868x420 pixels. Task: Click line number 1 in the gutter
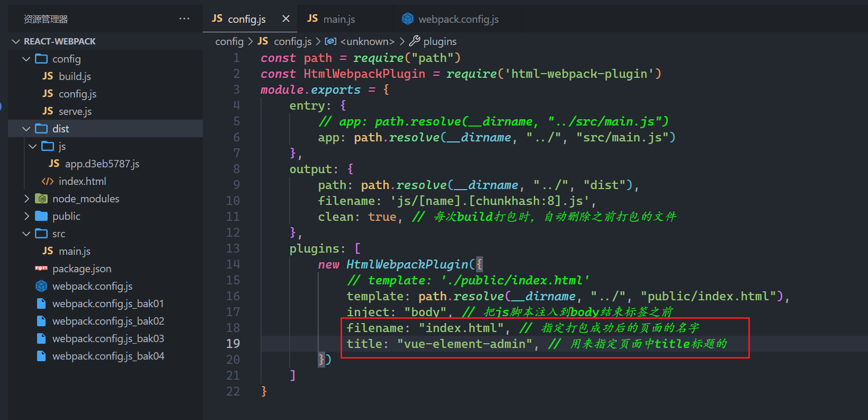coord(237,58)
